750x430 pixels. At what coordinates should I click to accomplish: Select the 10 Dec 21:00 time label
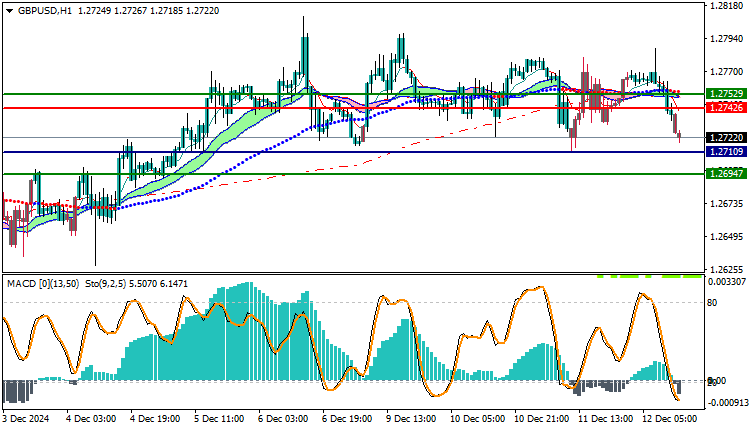pyautogui.click(x=541, y=419)
